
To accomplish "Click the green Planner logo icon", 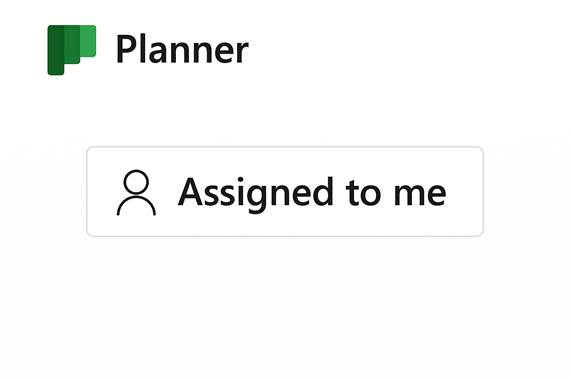I will click(x=72, y=50).
